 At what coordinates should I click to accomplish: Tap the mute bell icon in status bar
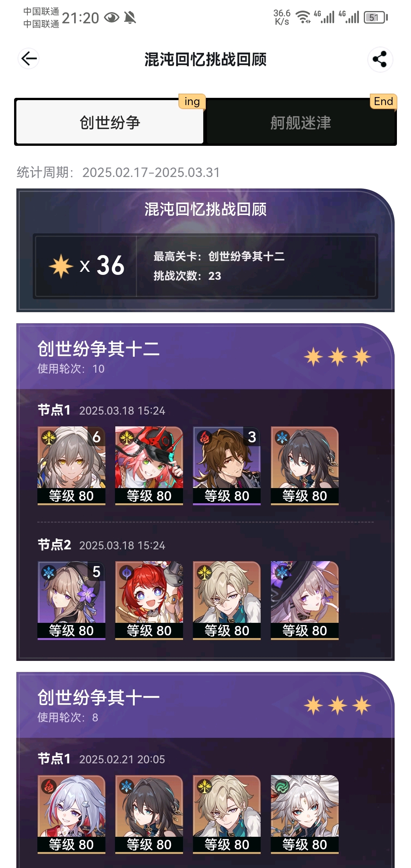(x=130, y=18)
